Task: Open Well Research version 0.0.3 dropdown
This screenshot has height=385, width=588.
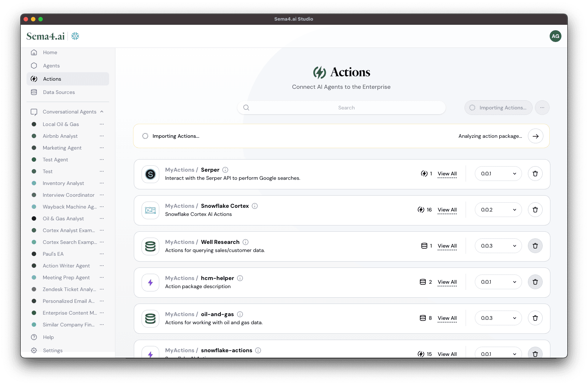Action: (x=498, y=246)
